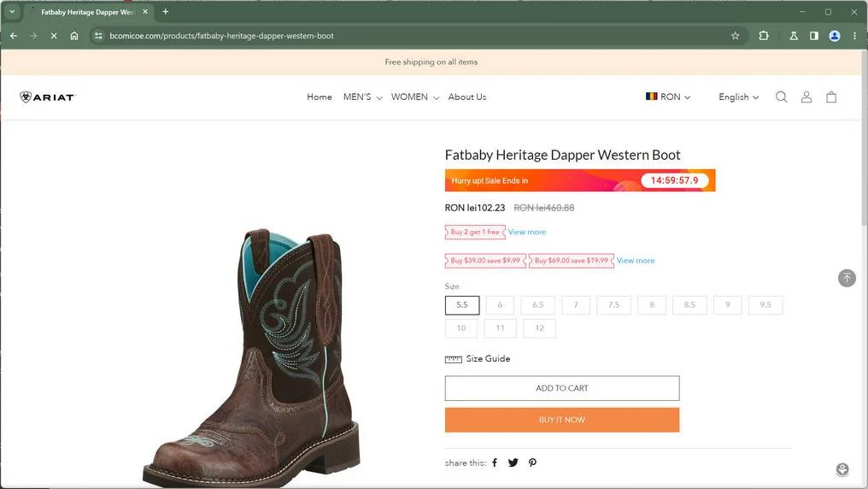
Task: Close the Fatbaby Heritage Dapper tab
Action: [145, 12]
